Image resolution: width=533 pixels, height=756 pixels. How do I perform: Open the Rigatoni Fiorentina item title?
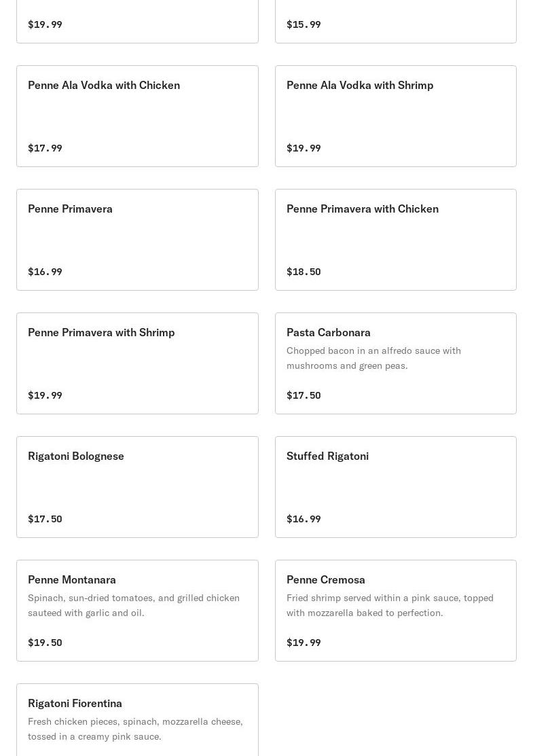click(75, 704)
